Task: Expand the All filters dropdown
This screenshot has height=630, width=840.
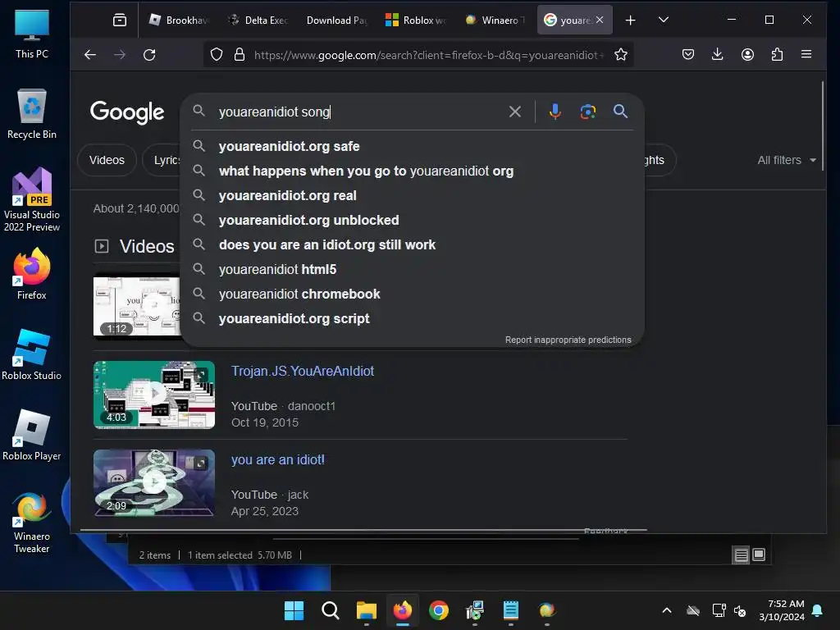Action: click(x=787, y=160)
